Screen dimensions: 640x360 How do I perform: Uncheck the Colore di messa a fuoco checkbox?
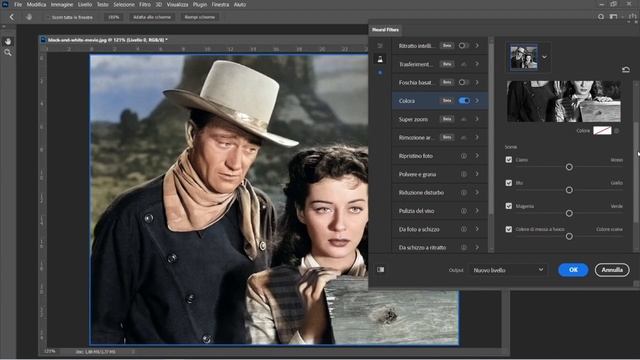[x=509, y=229]
